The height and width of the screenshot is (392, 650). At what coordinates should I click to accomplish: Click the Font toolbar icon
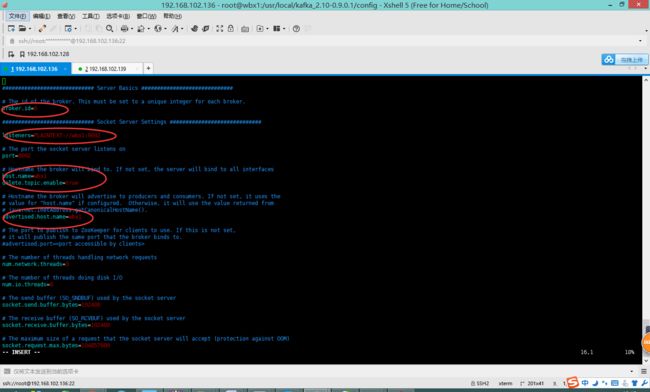[175, 29]
